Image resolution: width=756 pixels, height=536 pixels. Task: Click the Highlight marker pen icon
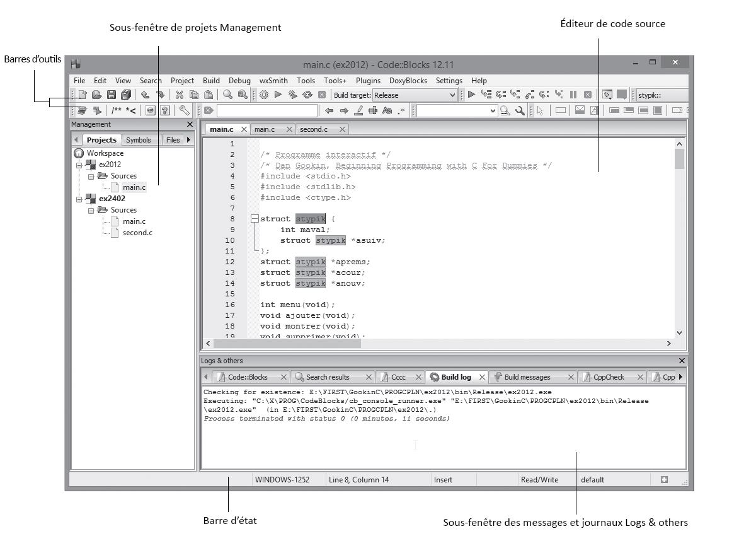tap(358, 111)
